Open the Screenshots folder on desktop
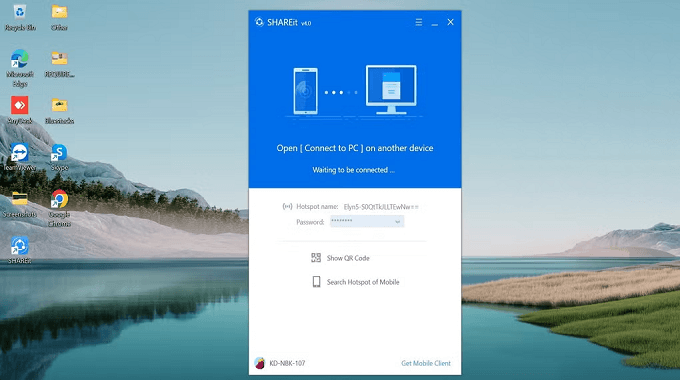680x380 pixels. tap(20, 204)
